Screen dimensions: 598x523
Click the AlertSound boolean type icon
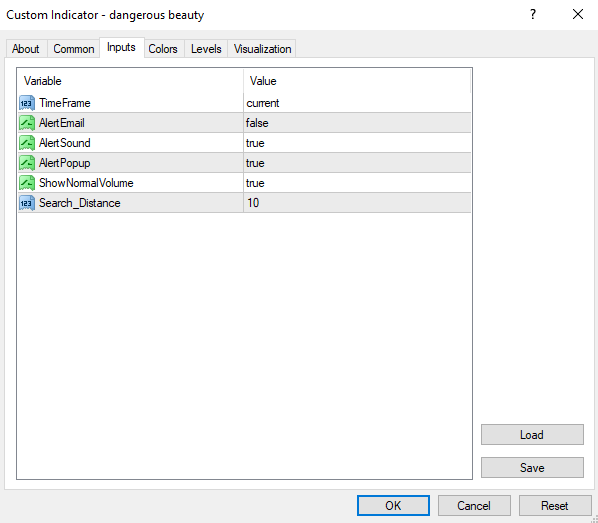coord(27,143)
